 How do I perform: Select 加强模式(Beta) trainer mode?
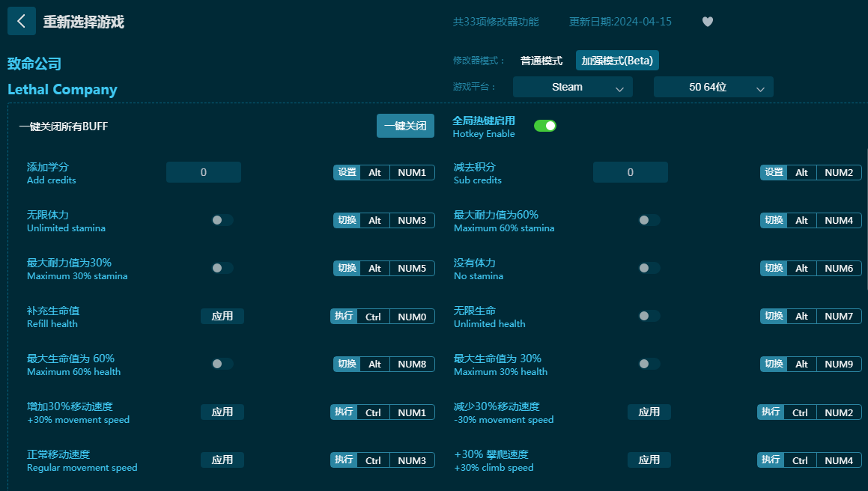coord(617,61)
